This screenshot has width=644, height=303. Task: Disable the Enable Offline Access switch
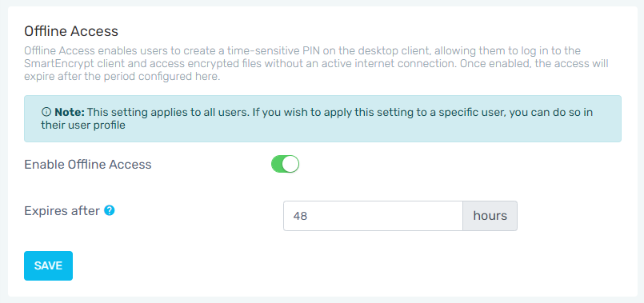(x=285, y=164)
